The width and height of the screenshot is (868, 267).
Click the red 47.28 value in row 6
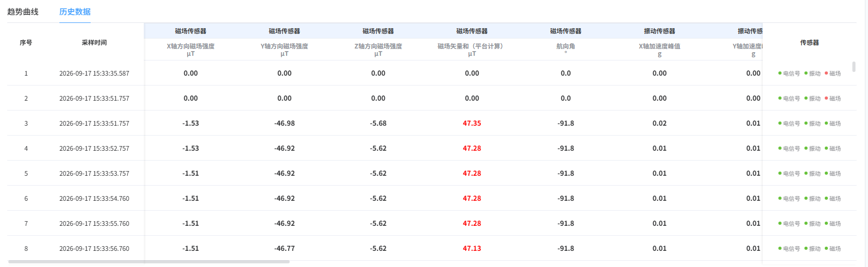pyautogui.click(x=472, y=199)
